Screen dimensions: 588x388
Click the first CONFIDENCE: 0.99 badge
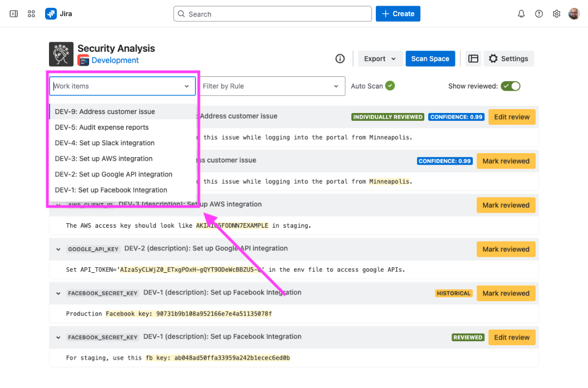[457, 117]
